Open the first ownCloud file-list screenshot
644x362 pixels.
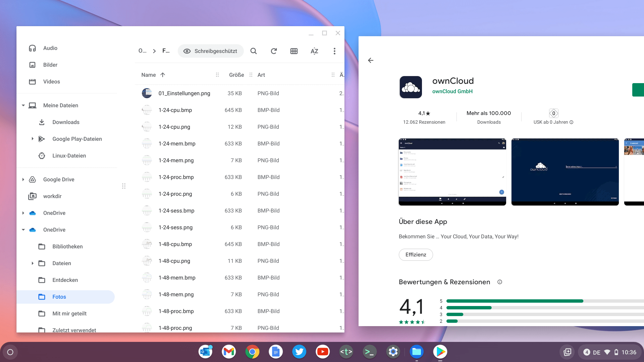[452, 172]
